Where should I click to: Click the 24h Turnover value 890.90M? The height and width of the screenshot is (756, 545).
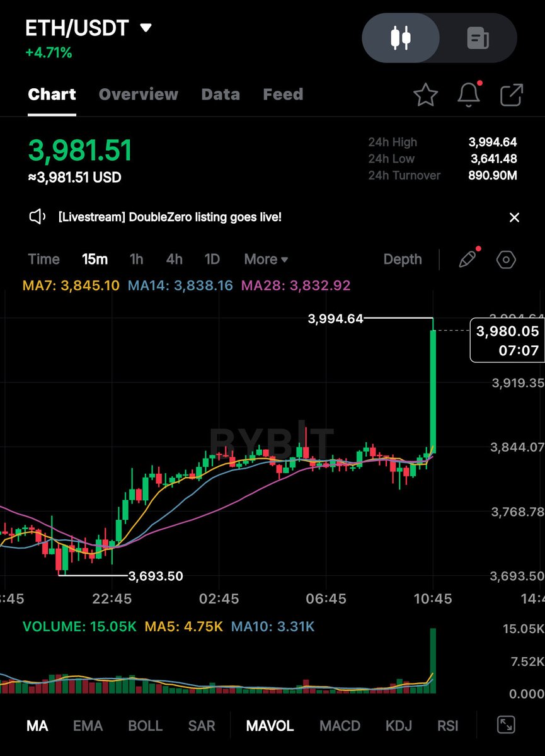coord(493,175)
